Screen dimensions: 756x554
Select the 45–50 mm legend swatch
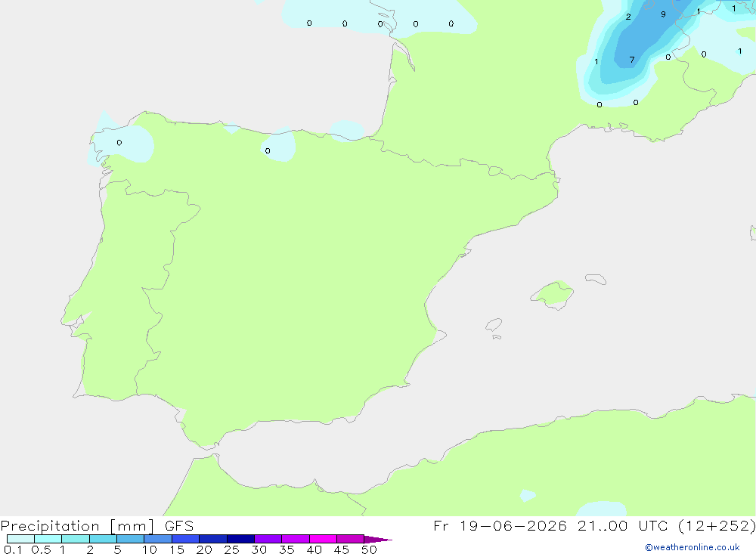click(350, 539)
